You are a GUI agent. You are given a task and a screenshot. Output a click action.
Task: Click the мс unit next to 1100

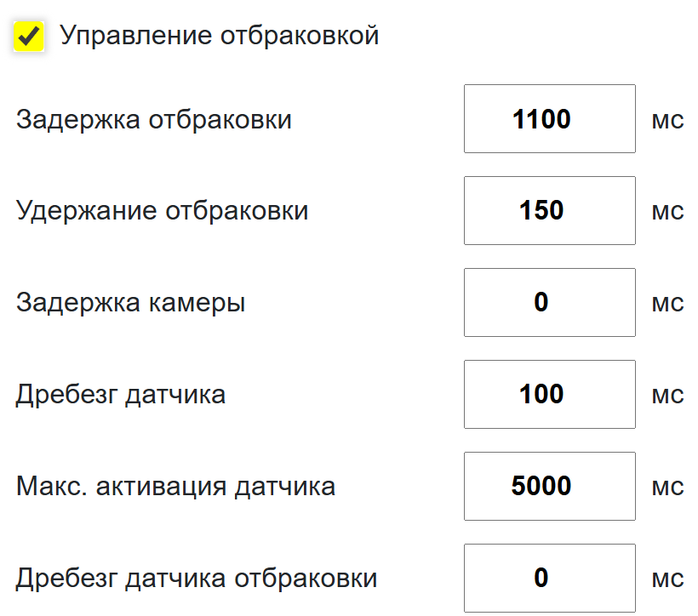click(667, 121)
